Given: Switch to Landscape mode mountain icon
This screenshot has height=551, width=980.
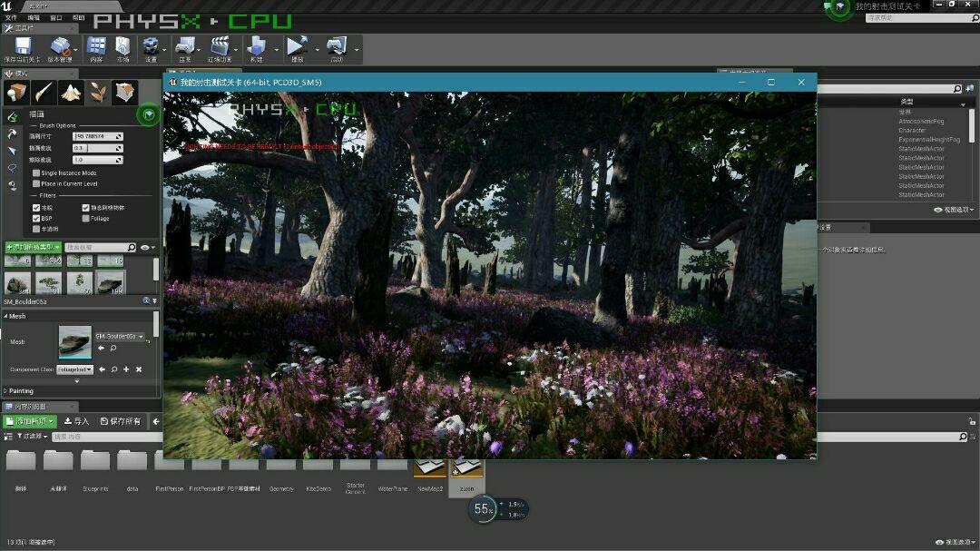Looking at the screenshot, I should (71, 93).
